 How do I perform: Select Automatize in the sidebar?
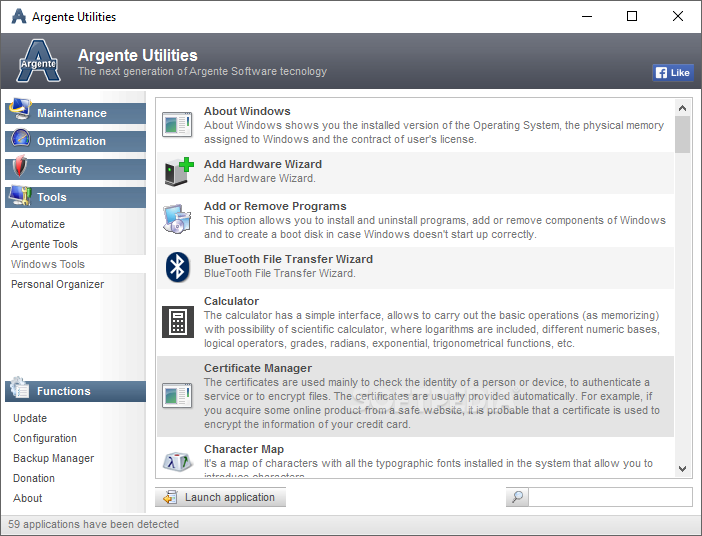[38, 224]
